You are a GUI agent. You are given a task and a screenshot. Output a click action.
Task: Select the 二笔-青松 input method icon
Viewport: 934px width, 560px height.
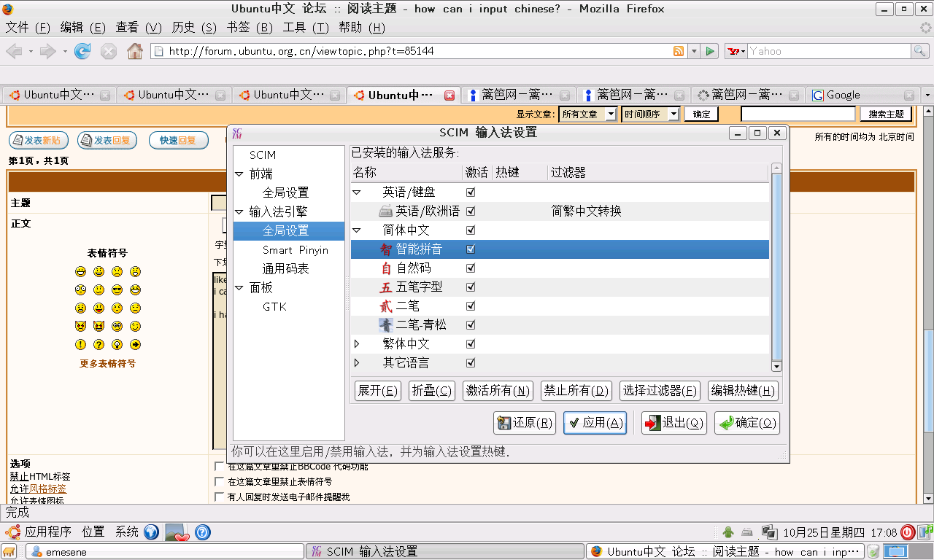386,325
